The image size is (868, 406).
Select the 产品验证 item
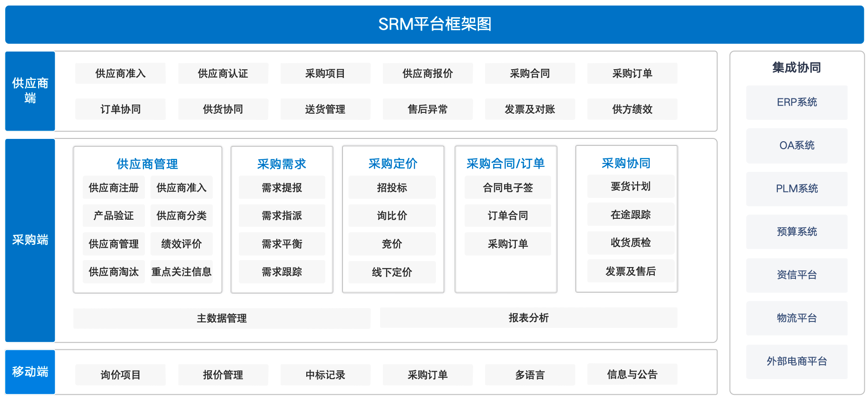(x=114, y=216)
